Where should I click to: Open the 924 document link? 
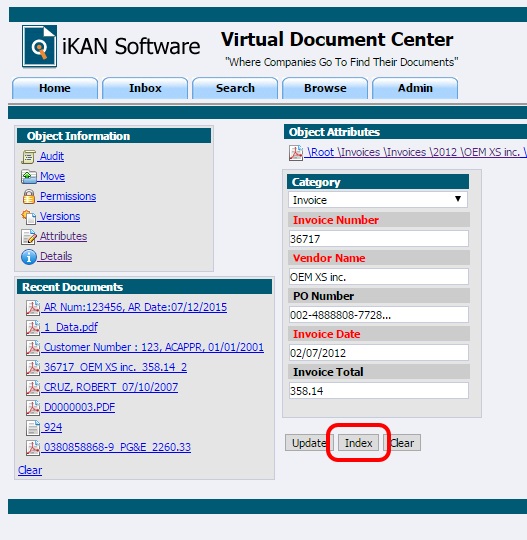click(x=53, y=427)
